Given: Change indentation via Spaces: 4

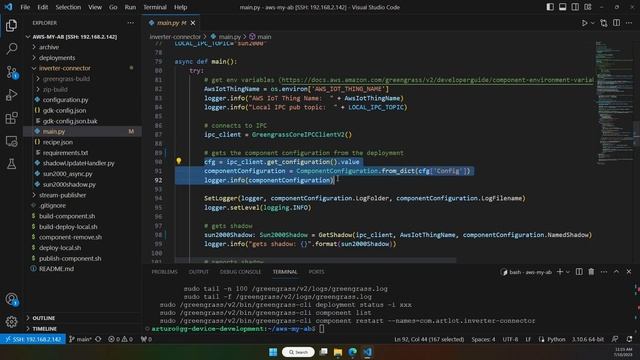Looking at the screenshot, I should point(483,339).
